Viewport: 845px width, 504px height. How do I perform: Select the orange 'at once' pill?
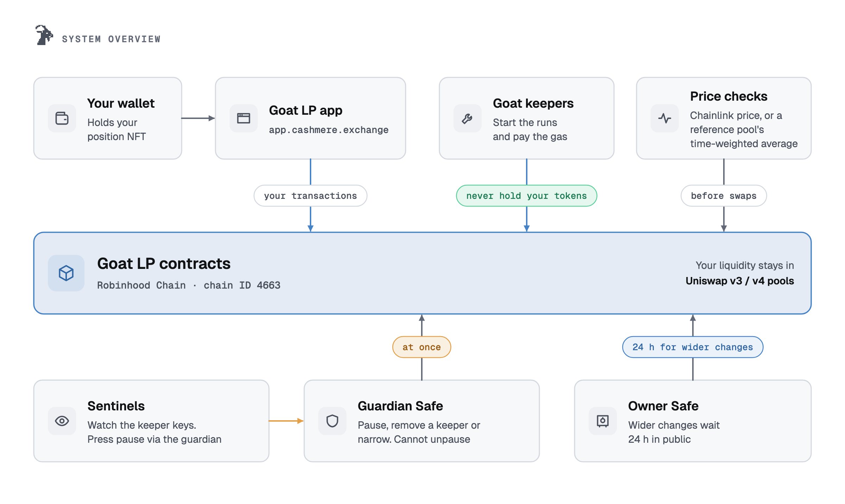click(x=422, y=347)
